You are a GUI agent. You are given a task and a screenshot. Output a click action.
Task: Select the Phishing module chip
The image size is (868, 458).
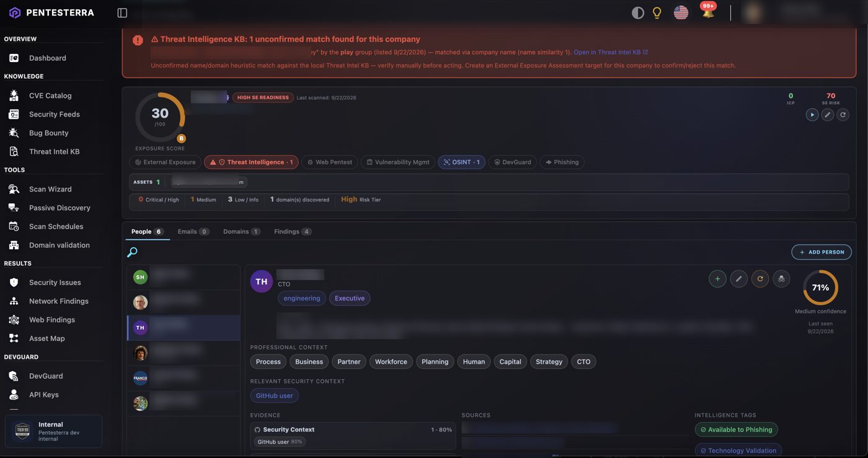pyautogui.click(x=562, y=162)
